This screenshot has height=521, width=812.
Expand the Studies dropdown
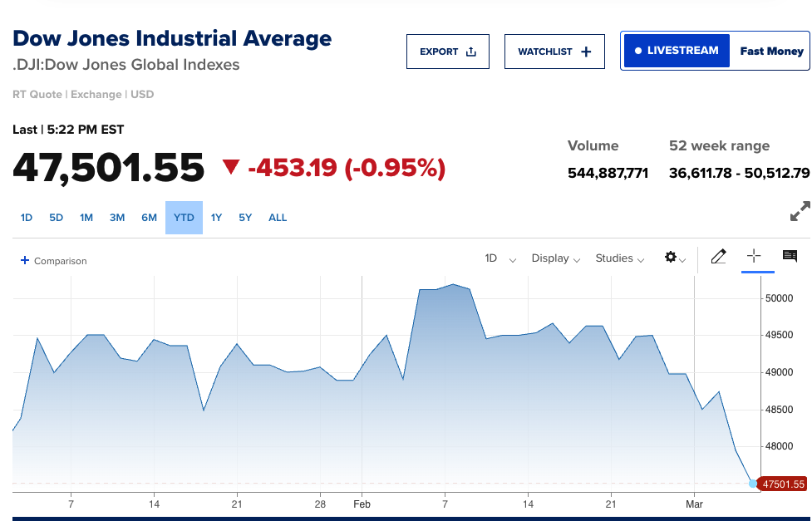620,258
